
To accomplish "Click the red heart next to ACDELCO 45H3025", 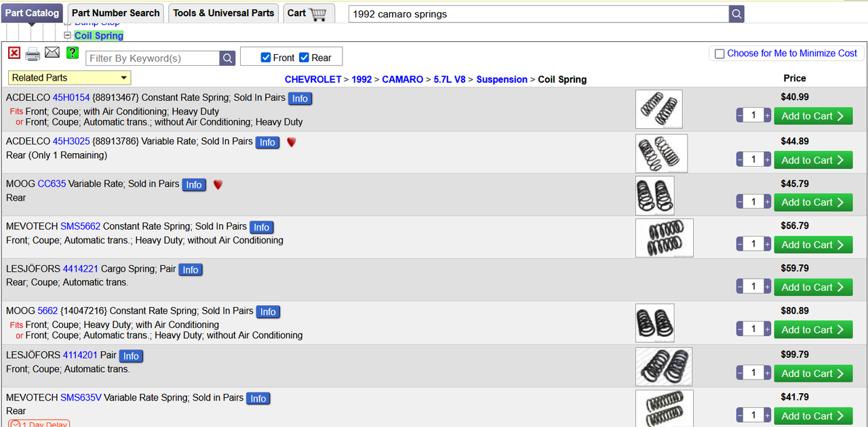I will (291, 142).
